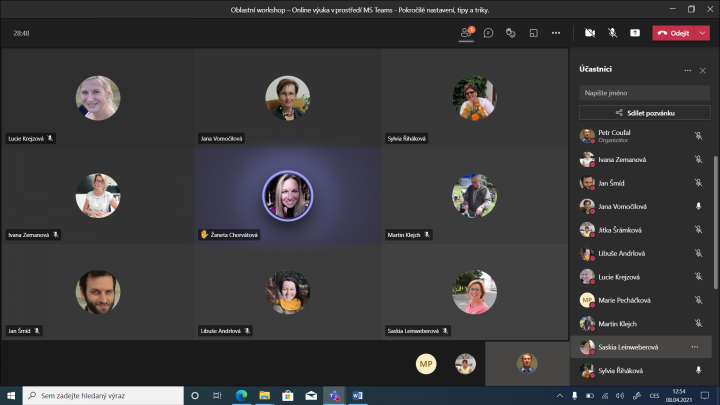The width and height of the screenshot is (720, 405).
Task: Click muted mic icon next to Ivana Zemanová
Action: (698, 159)
